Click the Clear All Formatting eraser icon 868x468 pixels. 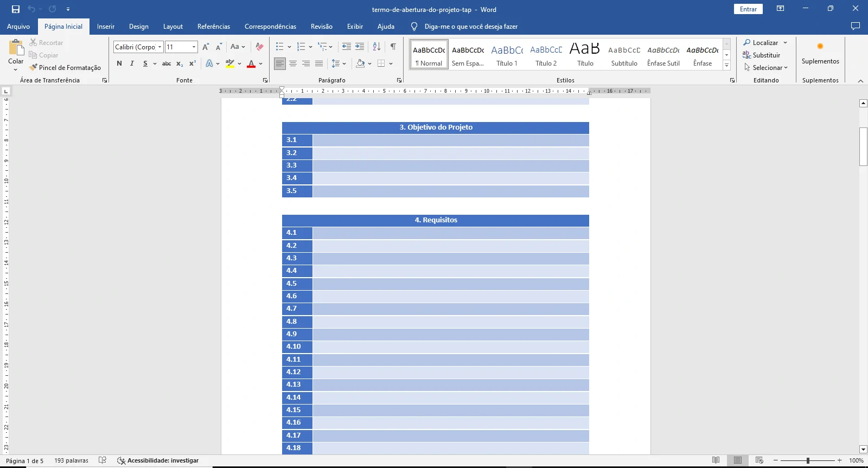click(260, 47)
